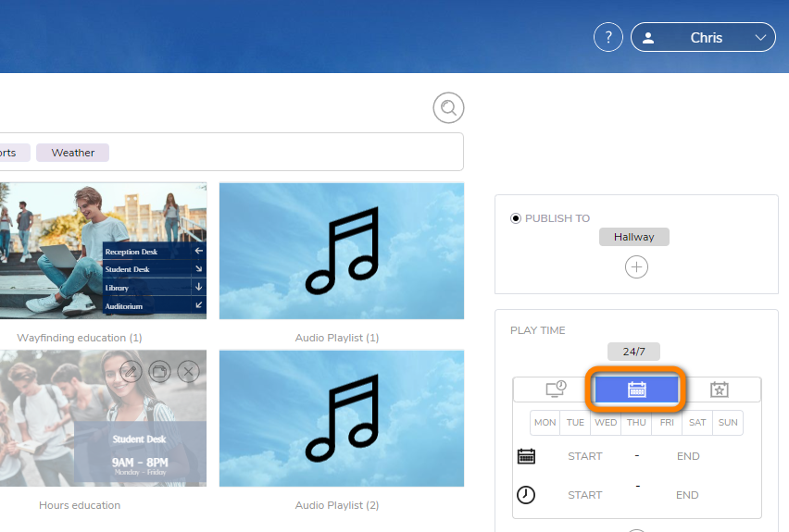Screen dimensions: 789x532
Task: Select the Weather tag filter
Action: pyautogui.click(x=72, y=153)
